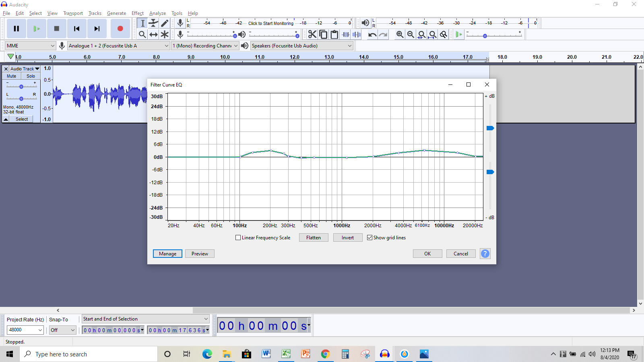Click the upper dB range slider handle
Image resolution: width=644 pixels, height=362 pixels.
(490, 128)
